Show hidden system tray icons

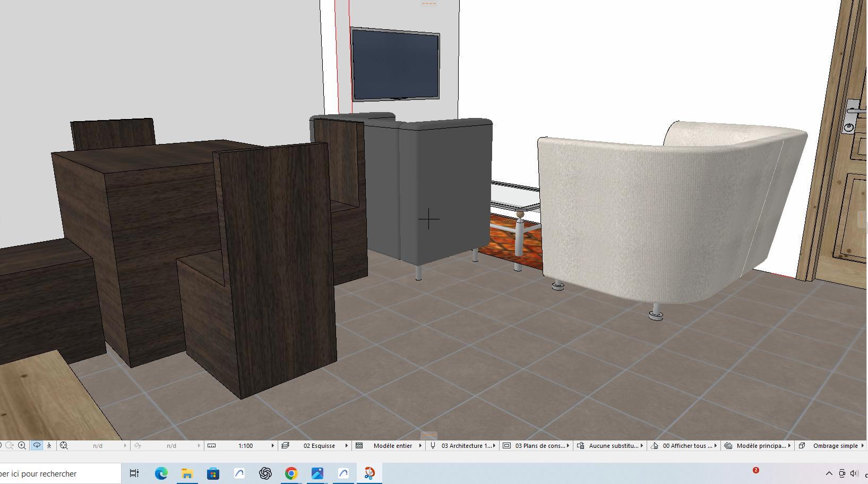click(829, 473)
